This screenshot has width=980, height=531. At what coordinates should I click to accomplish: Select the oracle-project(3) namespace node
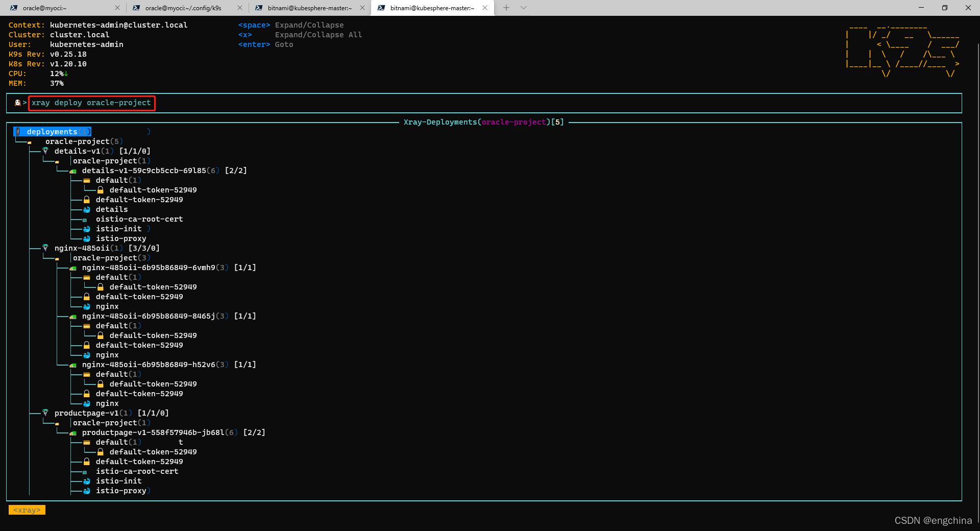click(x=111, y=258)
